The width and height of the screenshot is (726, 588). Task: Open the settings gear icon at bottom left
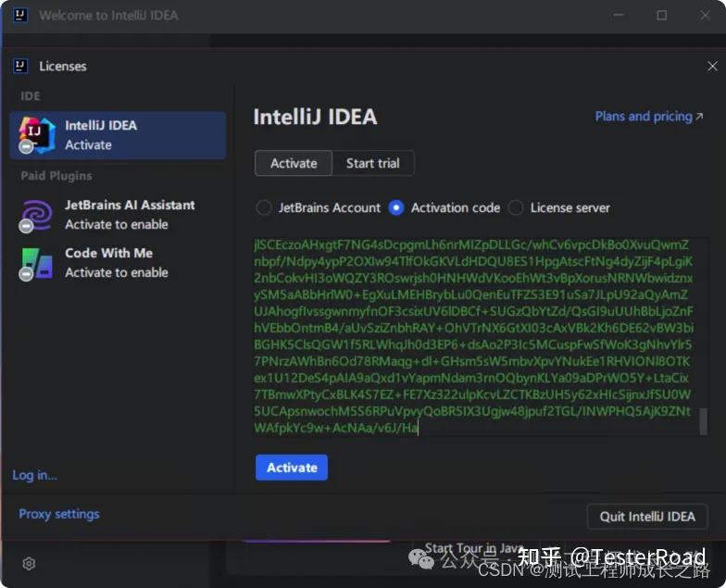click(29, 563)
